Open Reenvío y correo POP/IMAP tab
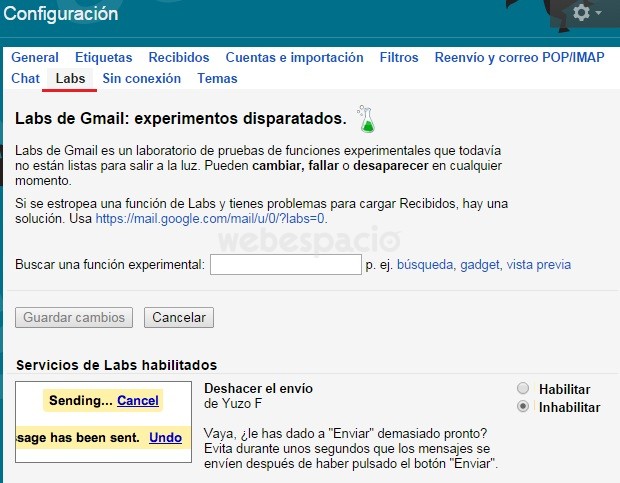Viewport: 620px width, 483px height. click(x=519, y=57)
